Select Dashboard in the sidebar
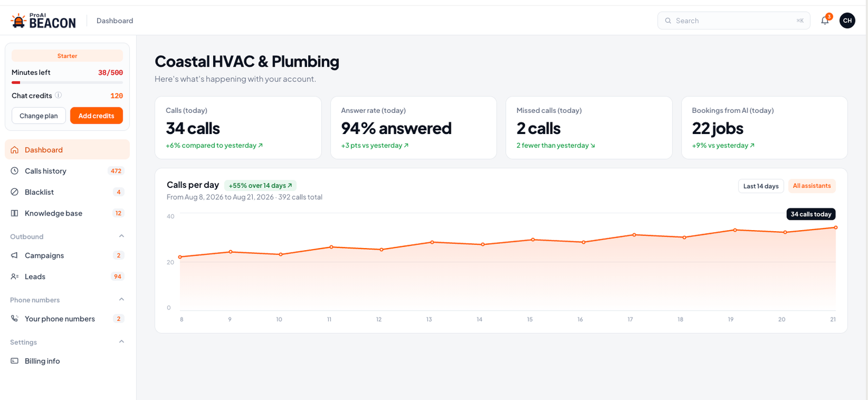The image size is (868, 400). [x=67, y=150]
